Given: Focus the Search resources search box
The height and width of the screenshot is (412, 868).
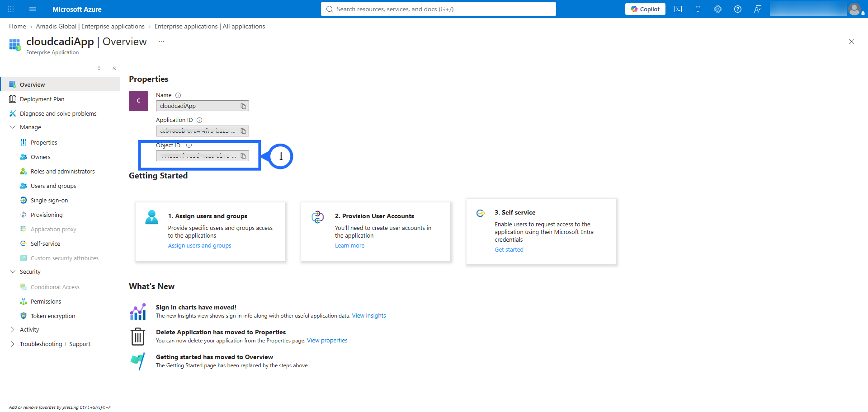Looking at the screenshot, I should point(439,9).
